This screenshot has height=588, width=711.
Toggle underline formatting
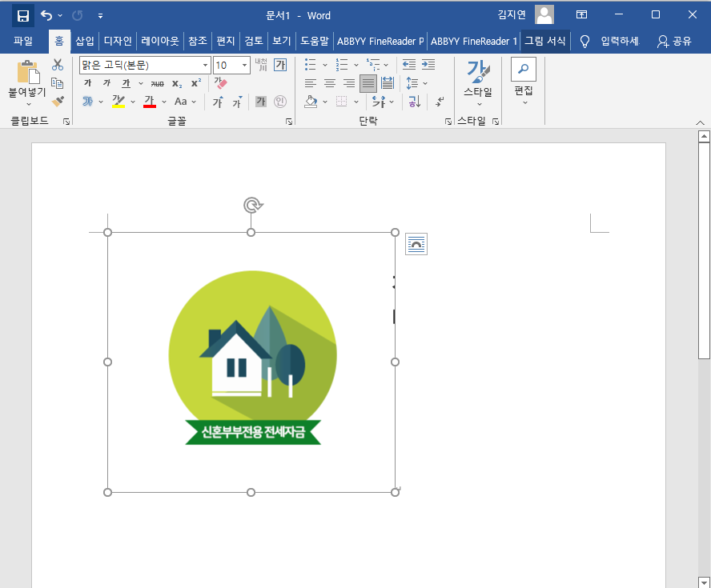tap(126, 83)
